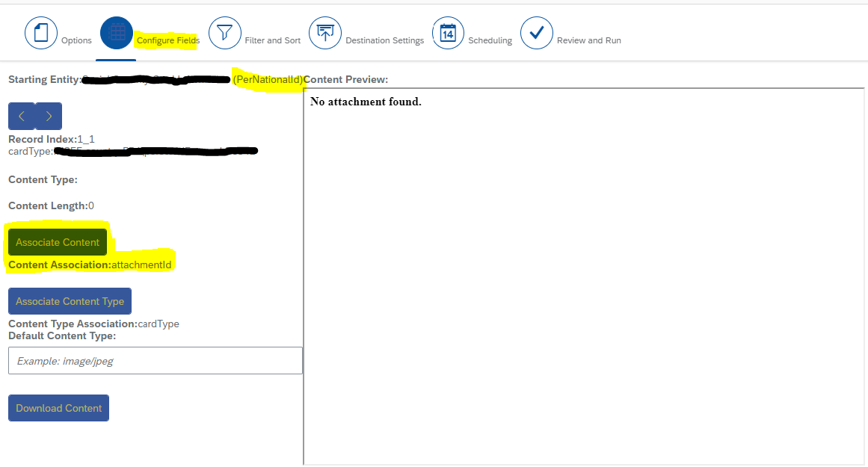Click the Default Content Type label

(x=62, y=335)
